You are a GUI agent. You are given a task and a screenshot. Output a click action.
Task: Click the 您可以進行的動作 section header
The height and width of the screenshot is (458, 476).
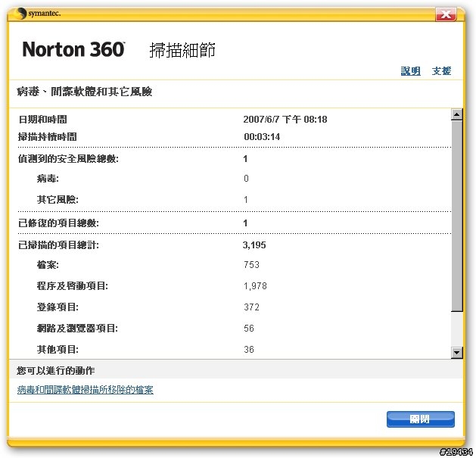pos(55,370)
